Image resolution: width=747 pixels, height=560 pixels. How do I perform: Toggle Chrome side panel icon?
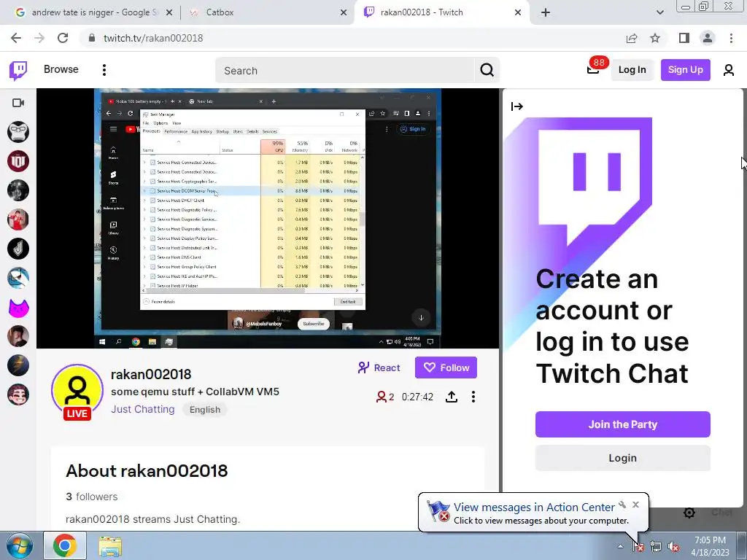pos(684,38)
